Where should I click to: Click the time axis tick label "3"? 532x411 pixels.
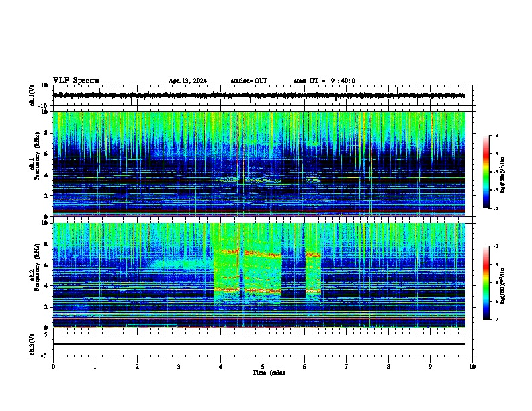point(179,367)
